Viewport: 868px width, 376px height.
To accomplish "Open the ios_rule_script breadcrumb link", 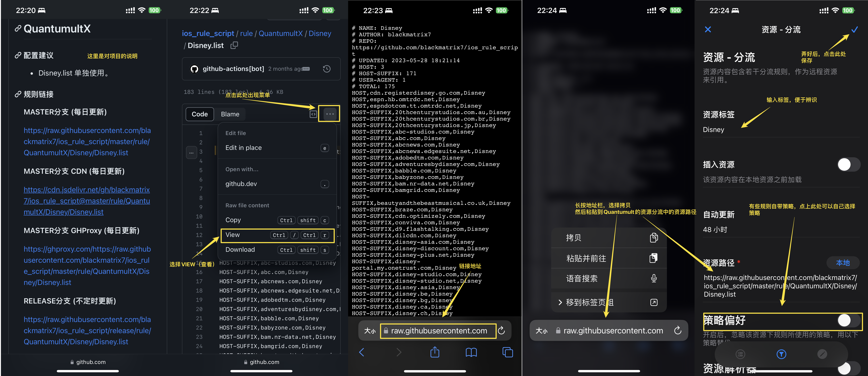I will coord(208,33).
